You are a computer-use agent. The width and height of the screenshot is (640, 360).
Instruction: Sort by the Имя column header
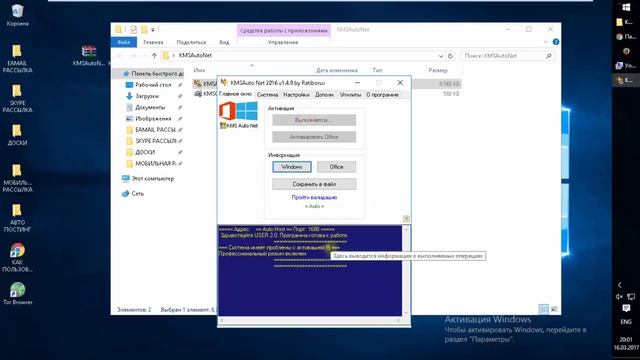[199, 71]
